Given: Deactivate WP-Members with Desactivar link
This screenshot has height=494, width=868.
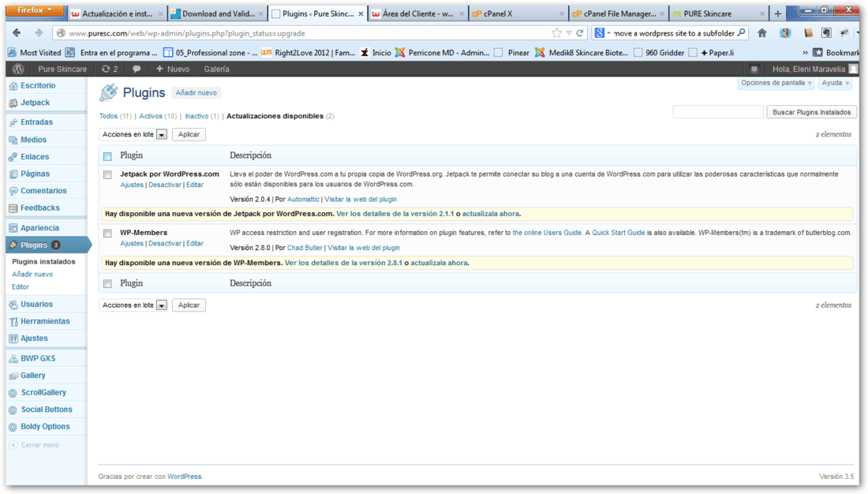Looking at the screenshot, I should (x=165, y=244).
